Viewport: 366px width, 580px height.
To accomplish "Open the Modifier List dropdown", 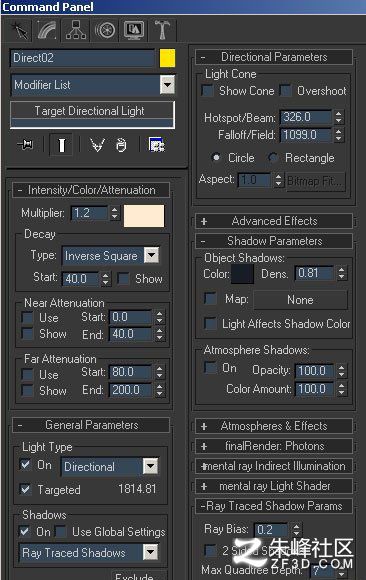I will (x=167, y=85).
